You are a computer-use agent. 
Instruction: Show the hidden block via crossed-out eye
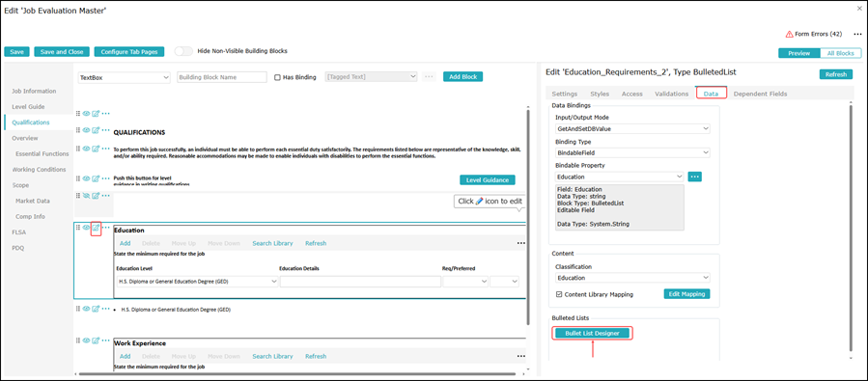tap(86, 196)
